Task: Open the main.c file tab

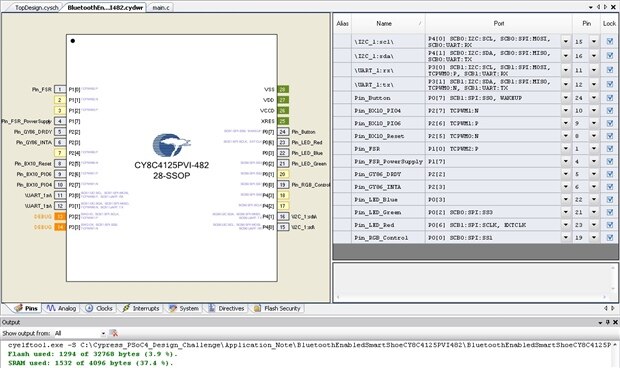Action: [x=161, y=8]
